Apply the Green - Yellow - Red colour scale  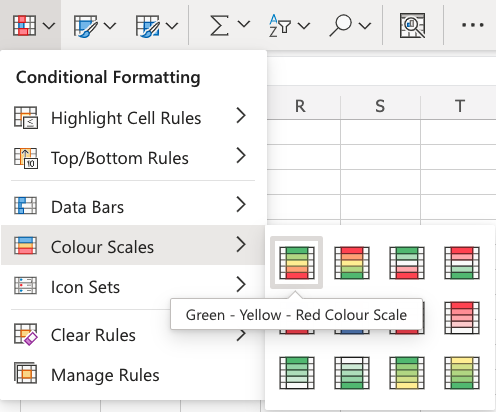coord(297,263)
